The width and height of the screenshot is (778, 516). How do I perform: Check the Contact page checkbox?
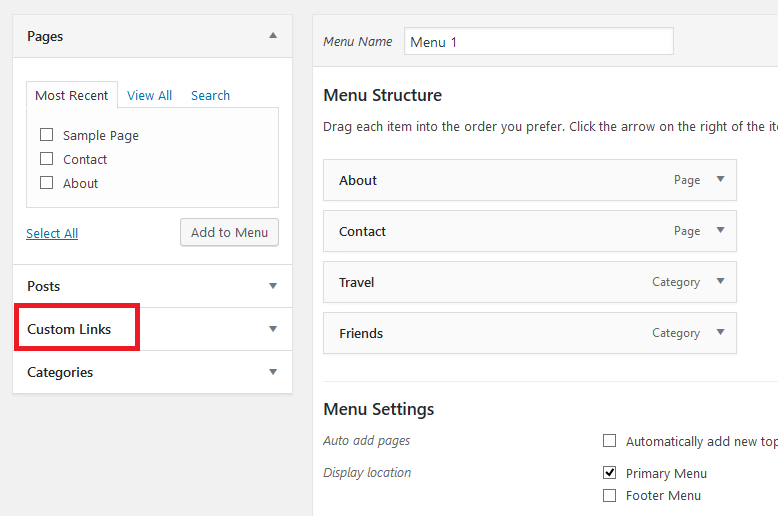click(47, 159)
